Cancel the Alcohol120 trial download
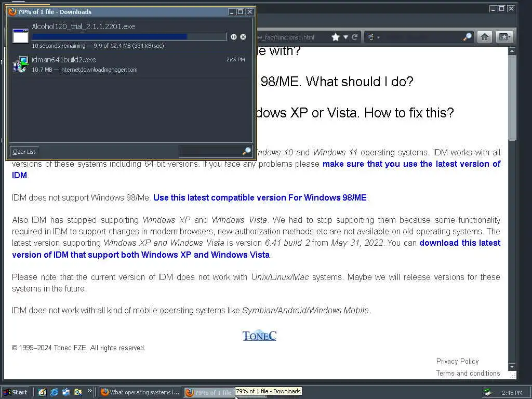Image resolution: width=532 pixels, height=399 pixels. 243,37
